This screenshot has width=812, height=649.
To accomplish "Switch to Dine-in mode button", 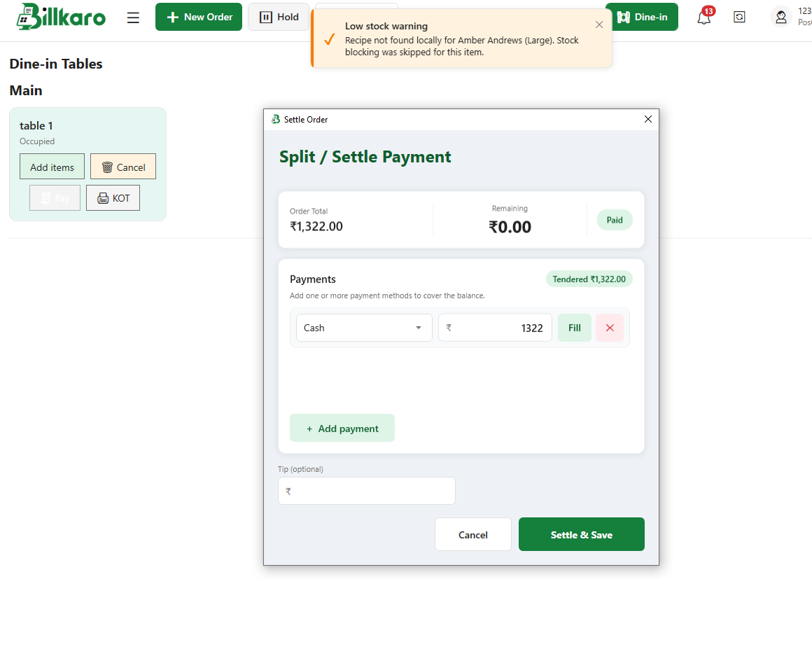I will [x=642, y=17].
